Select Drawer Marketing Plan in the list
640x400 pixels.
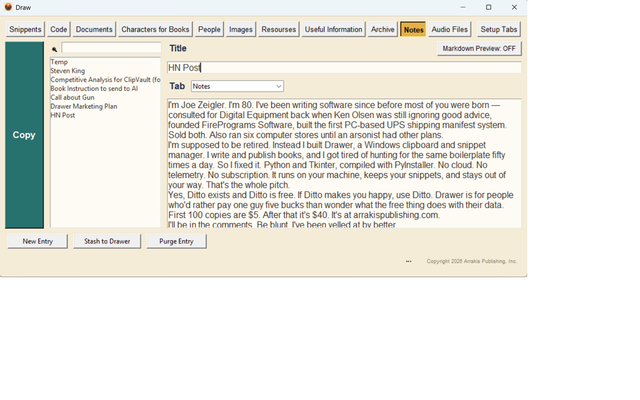coord(84,106)
